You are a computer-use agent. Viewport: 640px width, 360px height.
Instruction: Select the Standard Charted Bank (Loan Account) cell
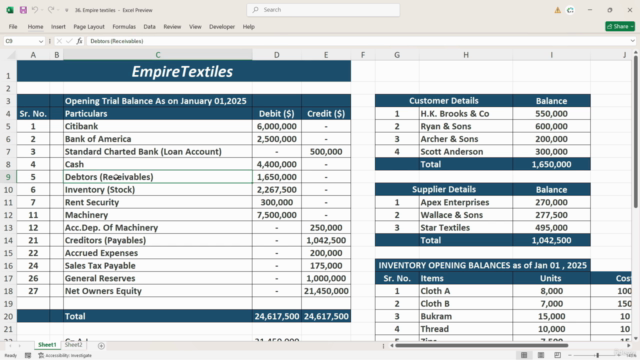[158, 152]
